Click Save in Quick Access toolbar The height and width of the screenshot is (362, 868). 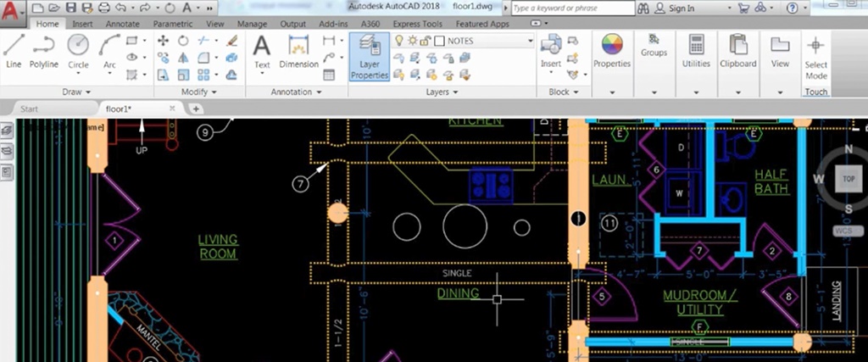[x=71, y=8]
